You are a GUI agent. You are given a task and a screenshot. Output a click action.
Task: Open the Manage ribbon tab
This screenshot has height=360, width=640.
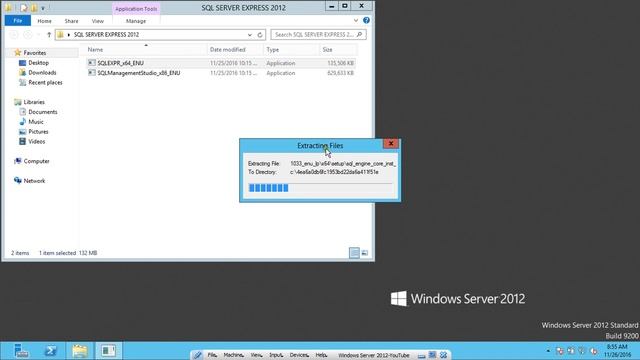point(136,21)
